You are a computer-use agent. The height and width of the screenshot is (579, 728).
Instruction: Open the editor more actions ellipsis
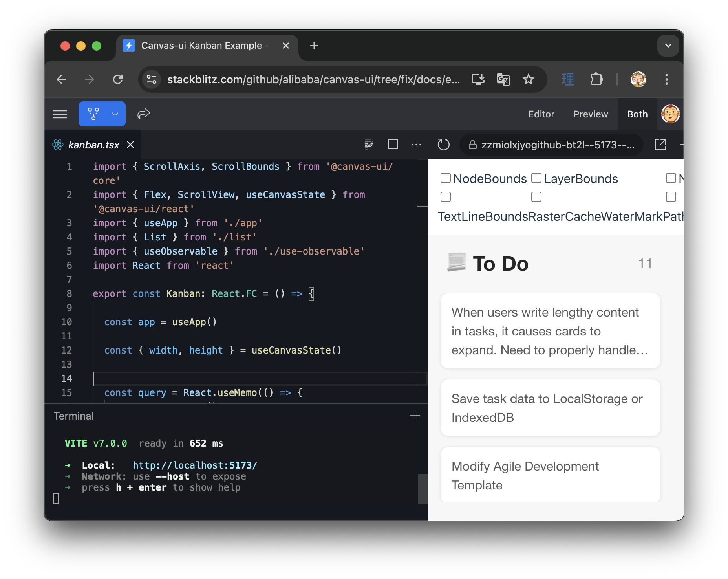pos(416,145)
